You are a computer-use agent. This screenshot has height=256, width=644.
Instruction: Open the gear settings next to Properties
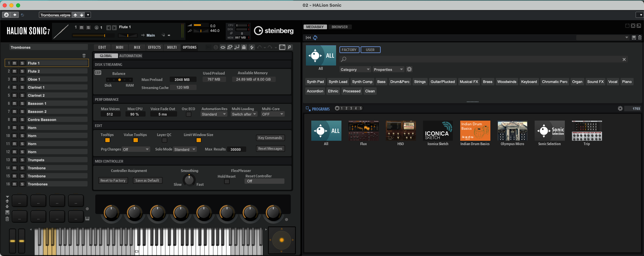pos(409,69)
